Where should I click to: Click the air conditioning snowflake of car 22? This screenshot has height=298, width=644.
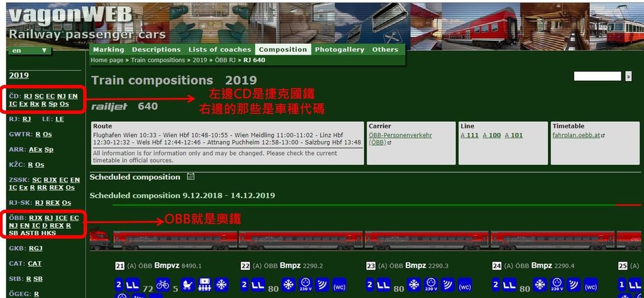point(288,284)
